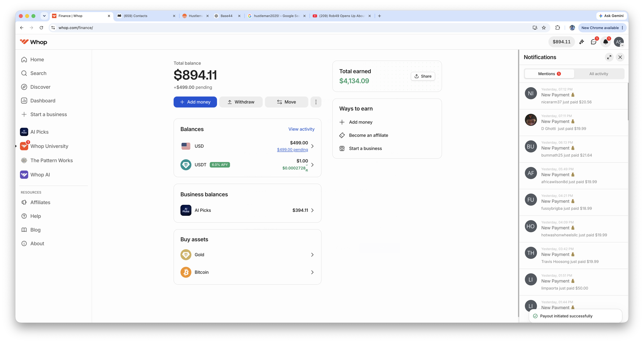The width and height of the screenshot is (644, 343).
Task: Switch to the Base44 browser tab
Action: point(226,16)
